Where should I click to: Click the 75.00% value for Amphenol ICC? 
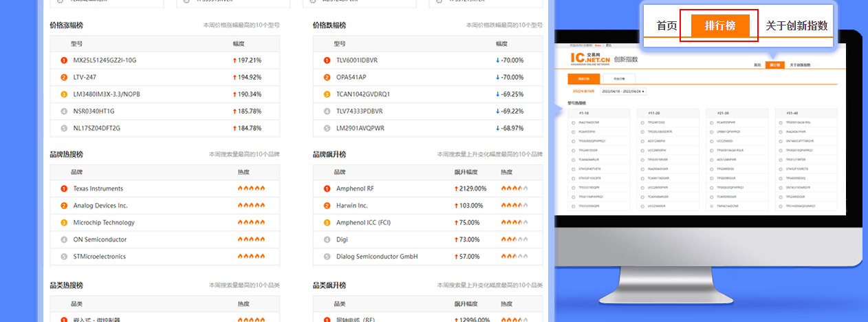pos(470,222)
